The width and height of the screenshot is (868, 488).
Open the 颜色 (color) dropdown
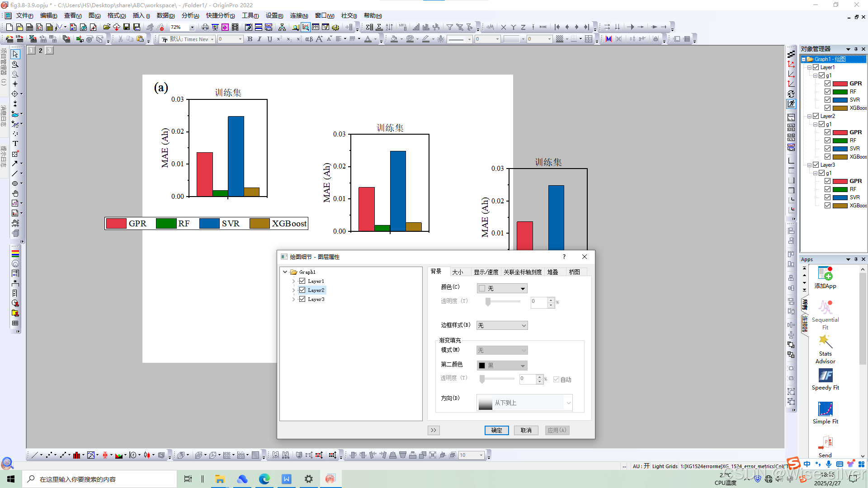(x=502, y=288)
